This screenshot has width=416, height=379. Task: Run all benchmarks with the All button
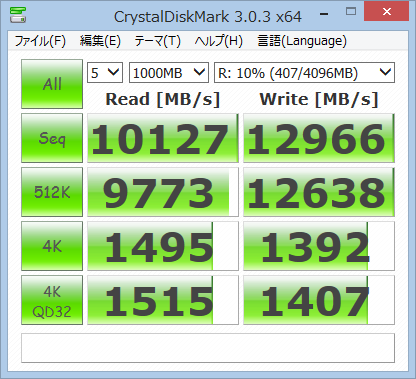point(52,84)
